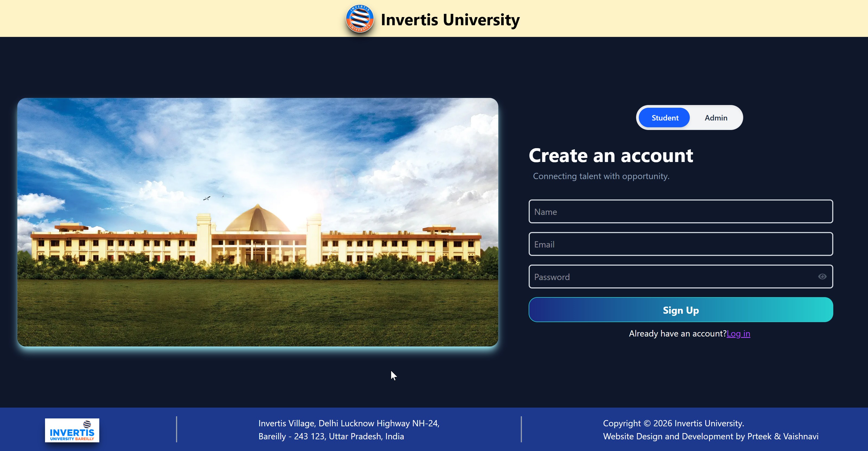Open the Log in link
This screenshot has height=451, width=868.
pyautogui.click(x=738, y=333)
